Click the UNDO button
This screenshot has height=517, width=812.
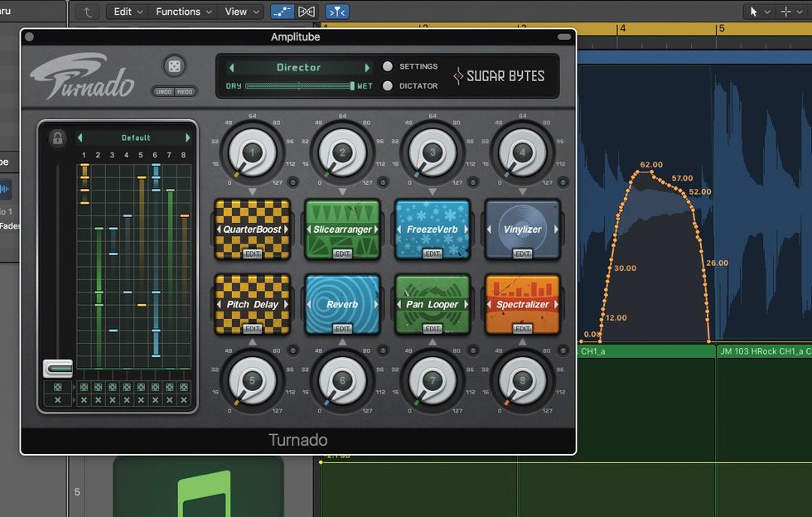164,92
